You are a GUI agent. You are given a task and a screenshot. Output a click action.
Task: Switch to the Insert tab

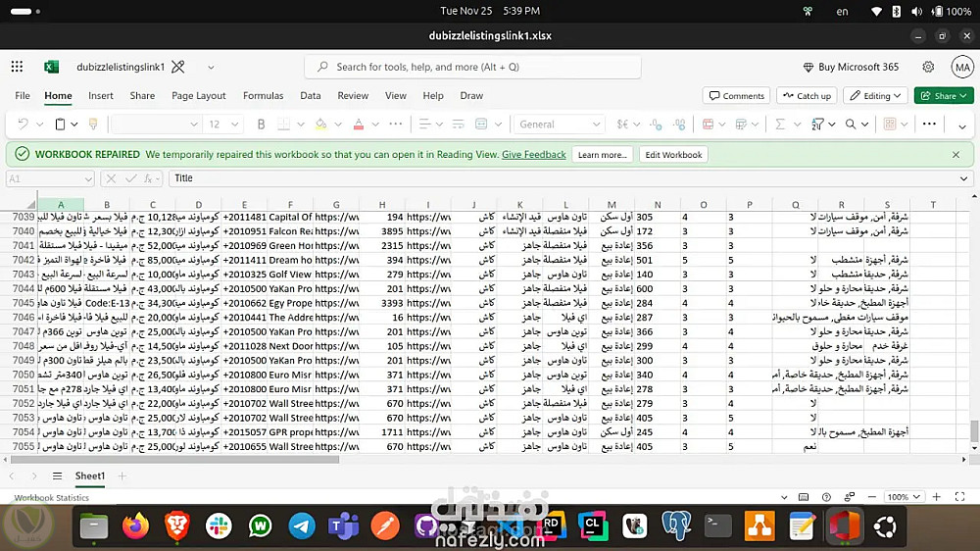[x=101, y=96]
